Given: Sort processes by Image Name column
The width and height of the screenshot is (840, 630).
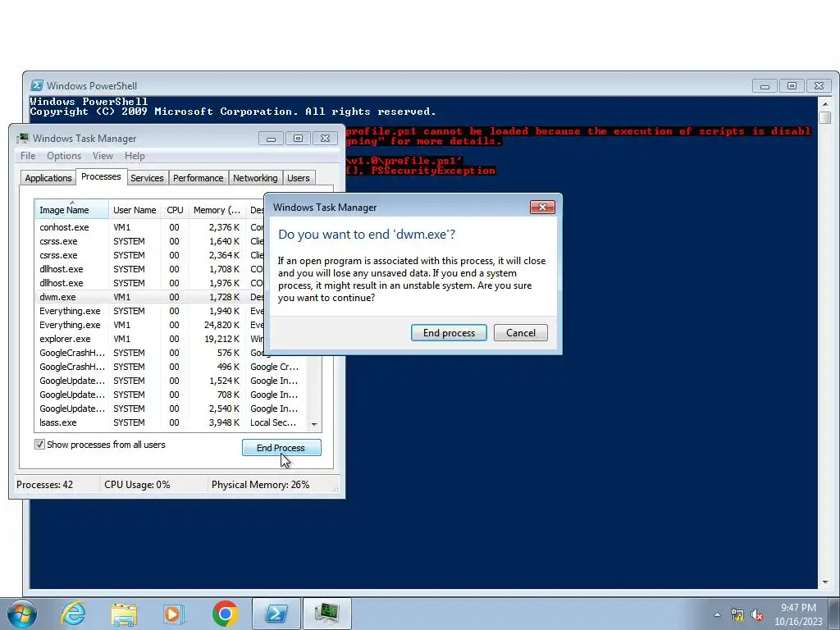Looking at the screenshot, I should pyautogui.click(x=72, y=209).
